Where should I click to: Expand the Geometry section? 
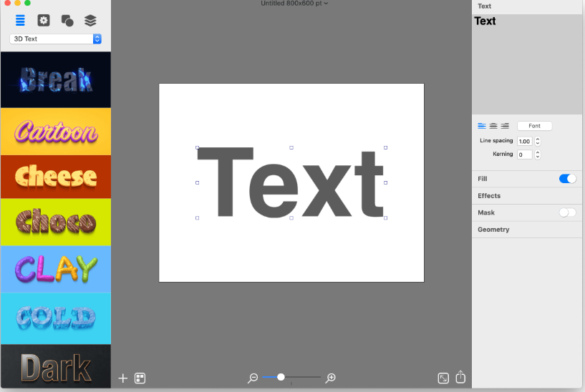[x=527, y=230]
